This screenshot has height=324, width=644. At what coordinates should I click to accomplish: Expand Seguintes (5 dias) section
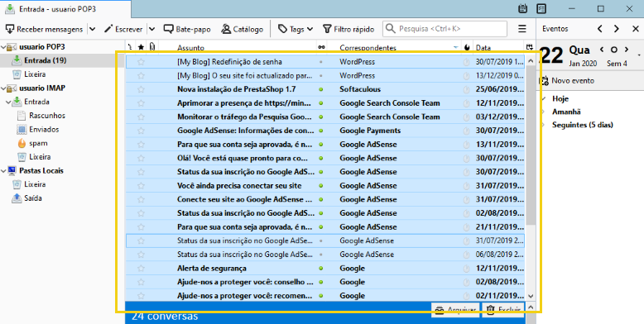[x=544, y=125]
